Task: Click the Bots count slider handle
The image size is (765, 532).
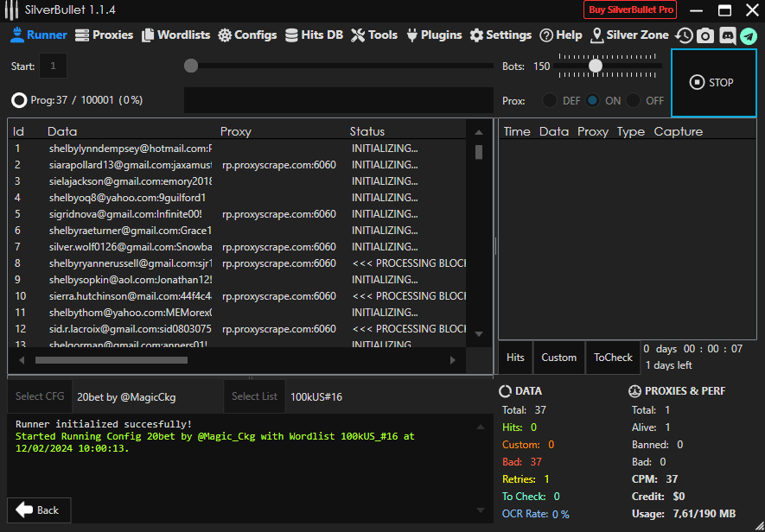Action: pos(596,66)
